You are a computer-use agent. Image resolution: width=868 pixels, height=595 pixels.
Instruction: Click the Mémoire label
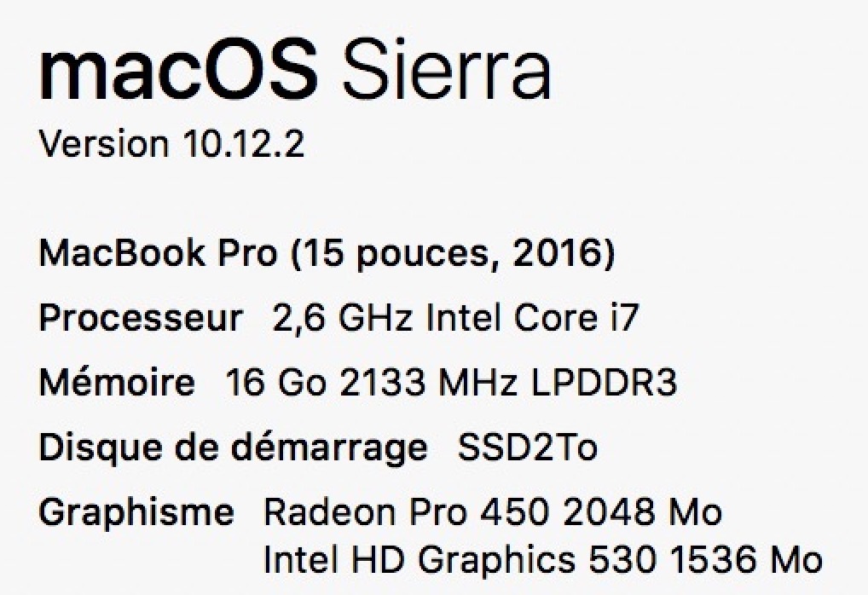point(118,381)
